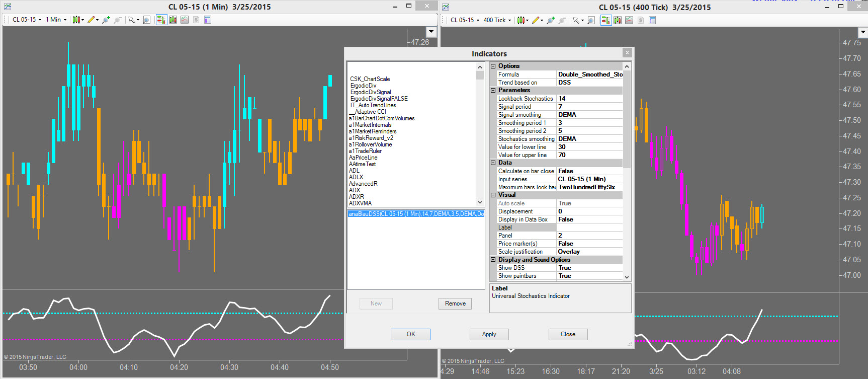Screen dimensions: 868x379
Task: Select ErgodicDivSignal in the indicator list
Action: [x=371, y=92]
